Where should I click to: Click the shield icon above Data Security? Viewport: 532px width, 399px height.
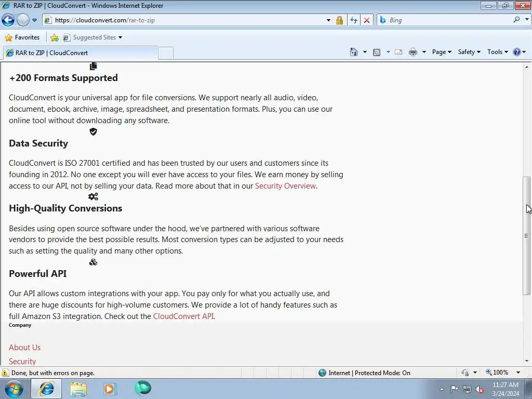coord(94,131)
